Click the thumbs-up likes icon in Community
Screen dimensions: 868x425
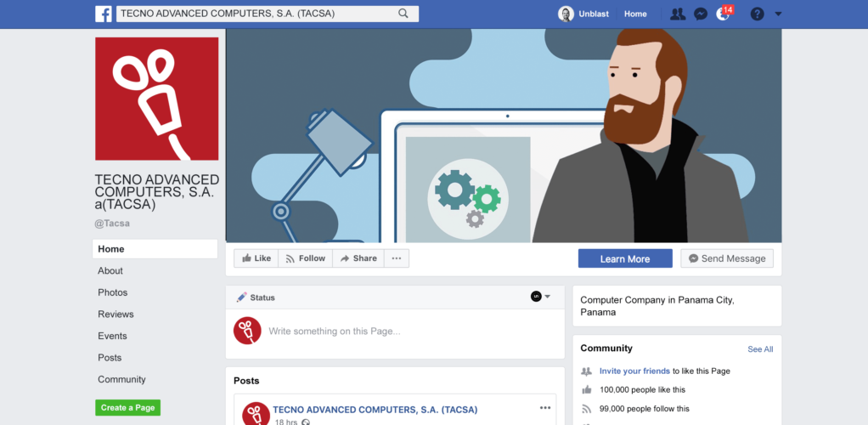587,389
